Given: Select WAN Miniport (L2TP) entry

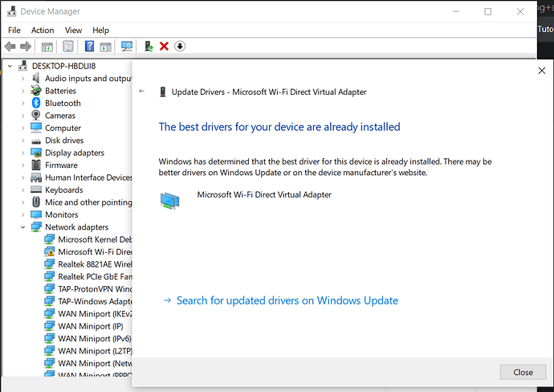Looking at the screenshot, I should tap(95, 351).
